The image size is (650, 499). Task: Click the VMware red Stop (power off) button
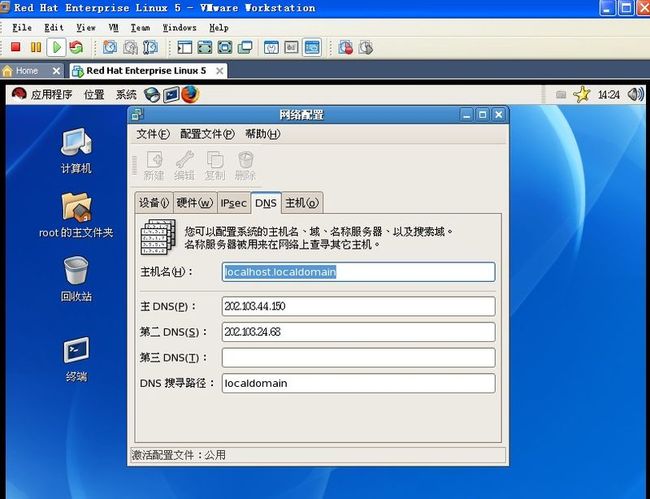pyautogui.click(x=16, y=47)
